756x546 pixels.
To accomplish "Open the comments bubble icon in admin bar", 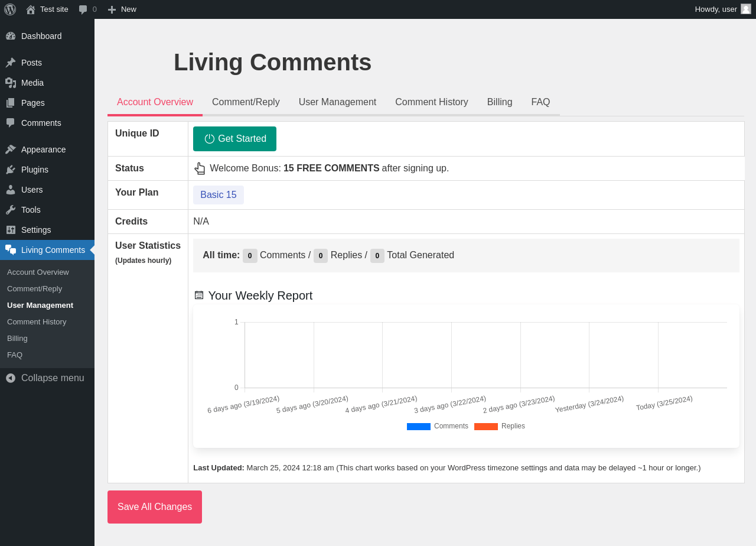I will tap(83, 9).
